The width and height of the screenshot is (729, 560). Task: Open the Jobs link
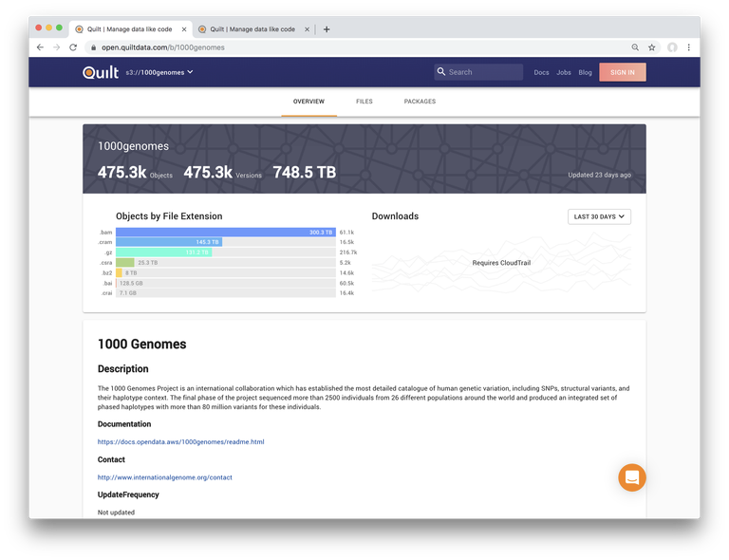pyautogui.click(x=564, y=72)
